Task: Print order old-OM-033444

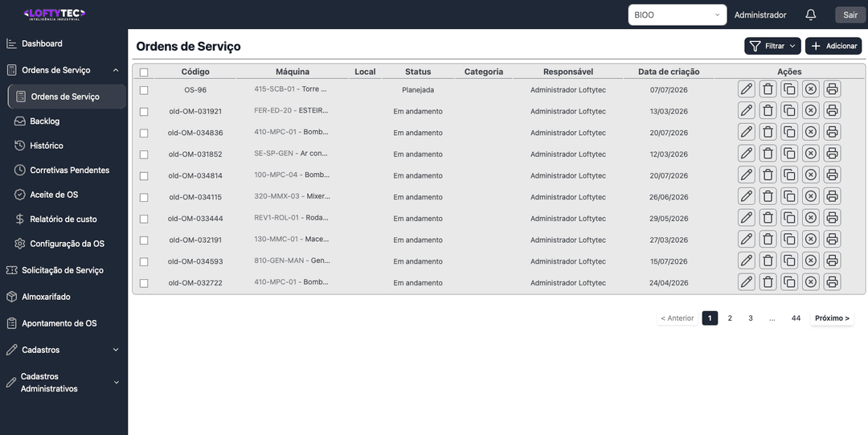Action: (x=832, y=218)
